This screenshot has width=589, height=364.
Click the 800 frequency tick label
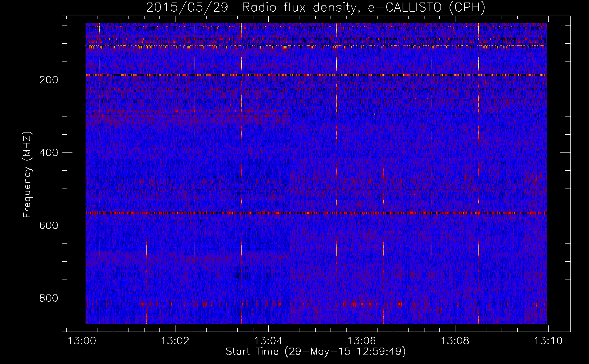tap(48, 298)
